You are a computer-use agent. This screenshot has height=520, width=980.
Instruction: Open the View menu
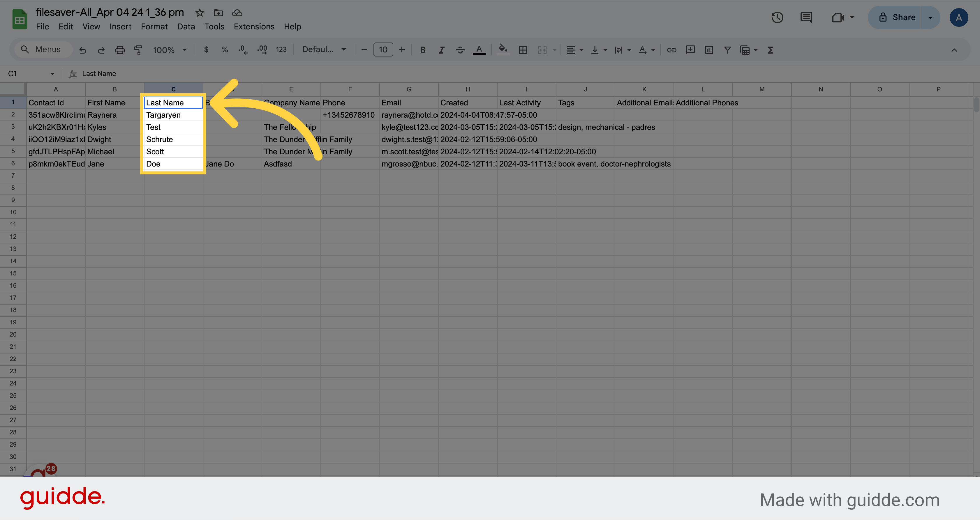click(91, 26)
